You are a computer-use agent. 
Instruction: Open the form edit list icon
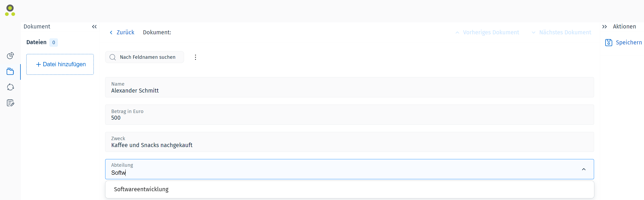click(10, 103)
